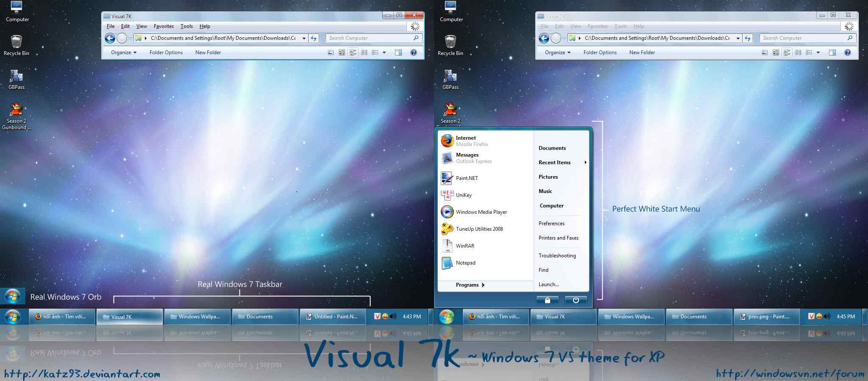The width and height of the screenshot is (868, 381).
Task: Click red V tray icon beside 4:43 PM clock
Action: (378, 316)
